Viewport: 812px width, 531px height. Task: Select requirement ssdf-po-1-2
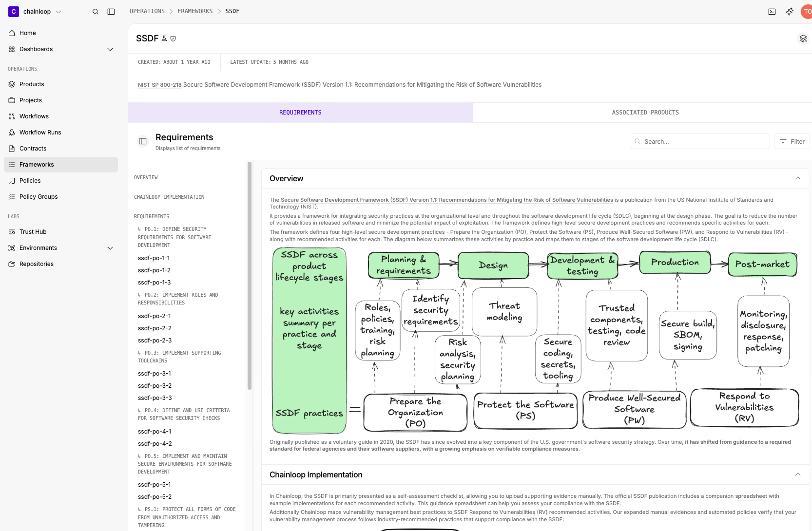click(x=154, y=270)
